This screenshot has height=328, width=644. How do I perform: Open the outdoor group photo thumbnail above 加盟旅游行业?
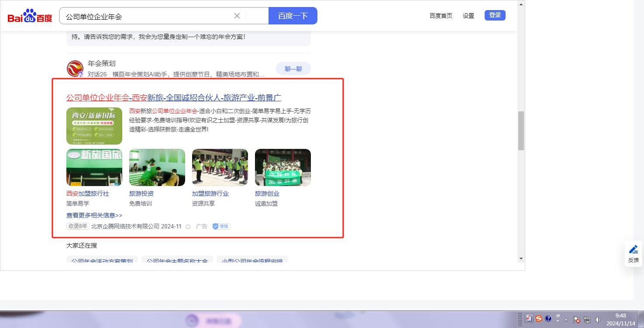(x=220, y=167)
